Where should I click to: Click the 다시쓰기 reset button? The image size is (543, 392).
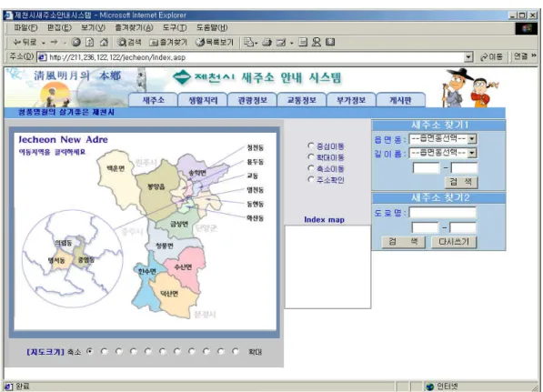(x=454, y=242)
